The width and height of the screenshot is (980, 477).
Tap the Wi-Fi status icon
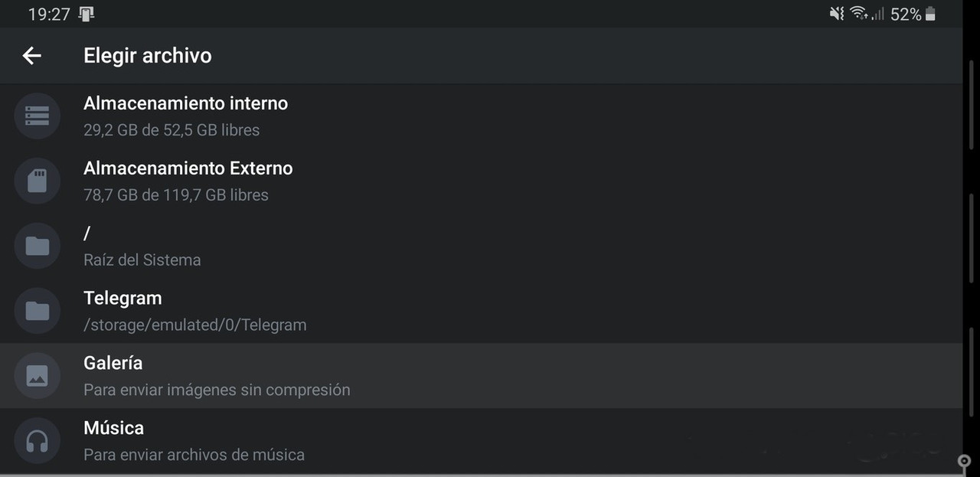pos(858,14)
